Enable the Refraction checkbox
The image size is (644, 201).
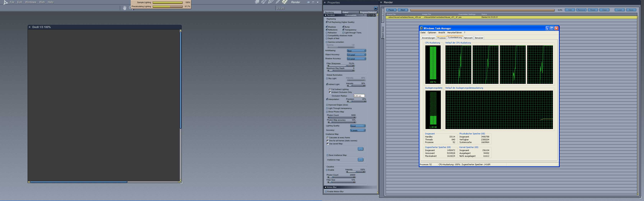tap(326, 33)
